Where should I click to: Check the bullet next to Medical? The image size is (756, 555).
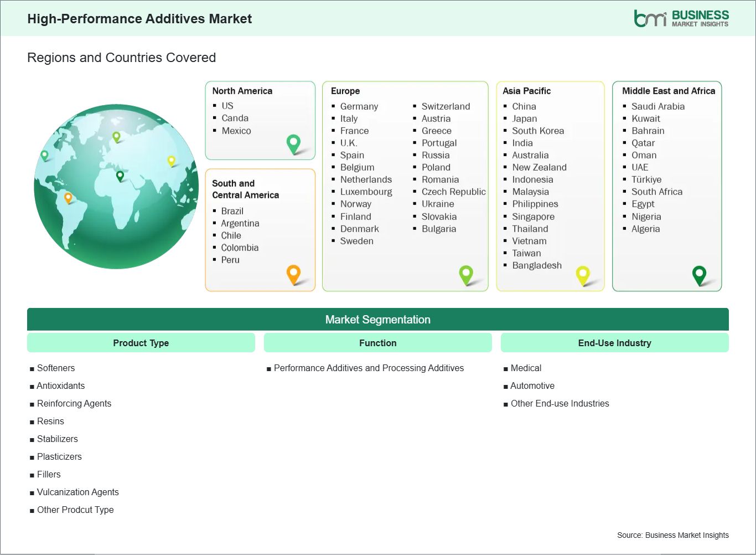pos(505,368)
